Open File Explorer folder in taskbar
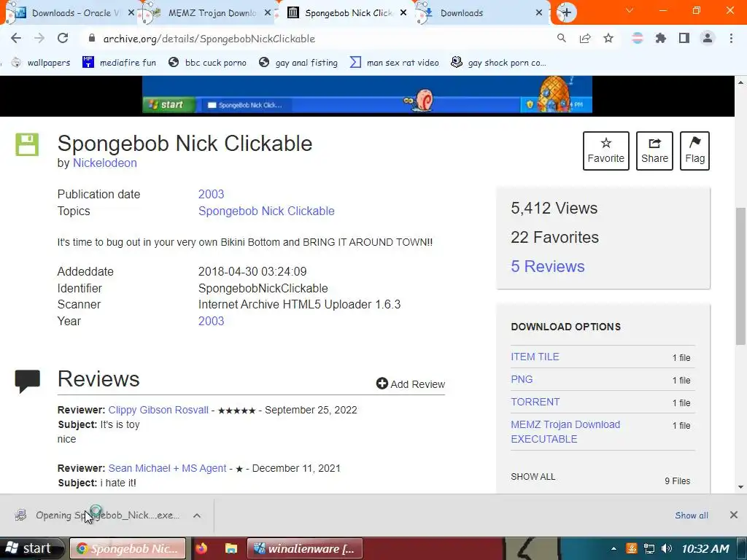Viewport: 747px width, 560px height. coord(231,548)
